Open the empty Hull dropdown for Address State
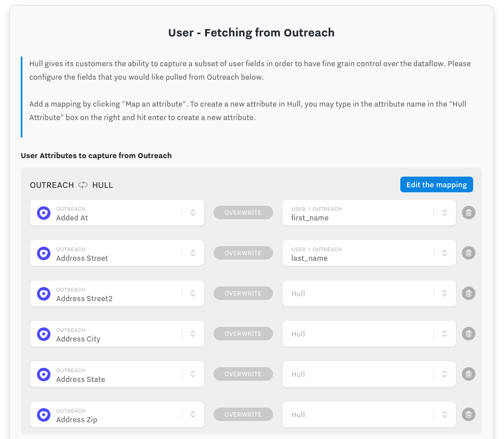 click(x=369, y=374)
